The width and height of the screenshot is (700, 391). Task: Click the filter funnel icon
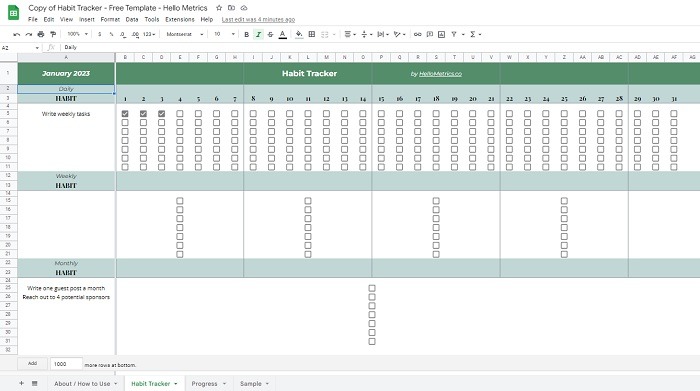pyautogui.click(x=454, y=34)
